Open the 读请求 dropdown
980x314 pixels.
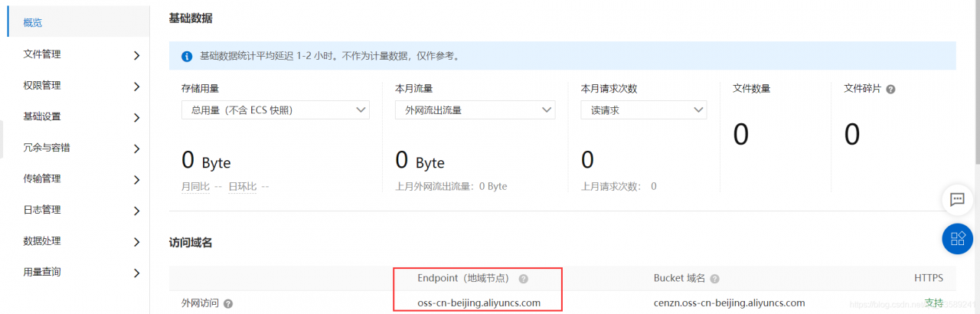point(644,110)
